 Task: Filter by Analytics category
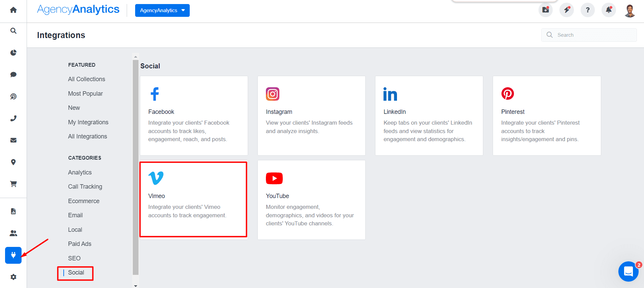point(80,172)
